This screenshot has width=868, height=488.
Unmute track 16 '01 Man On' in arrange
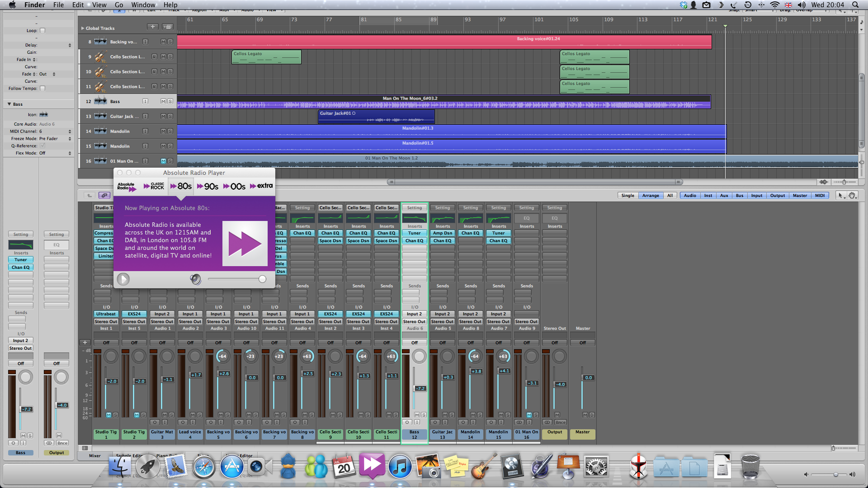tap(163, 161)
